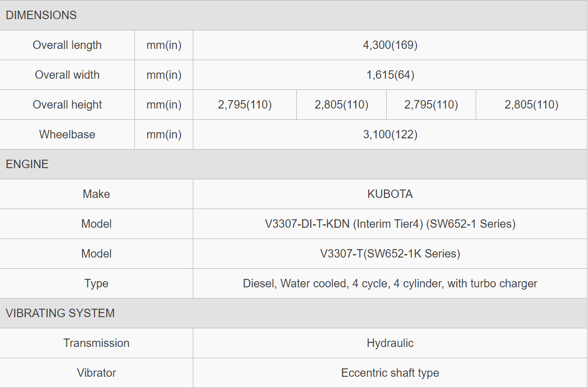Click the 3,100(122) wheelbase value

tap(390, 134)
